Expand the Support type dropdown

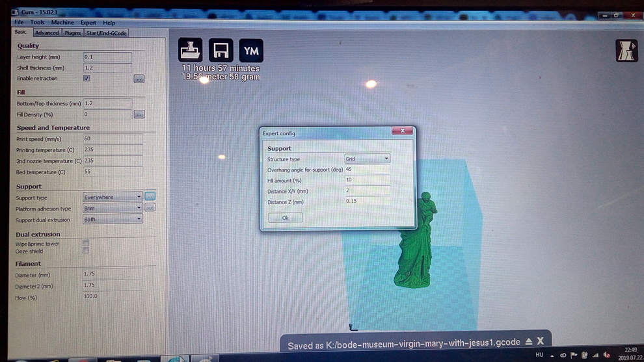point(113,197)
